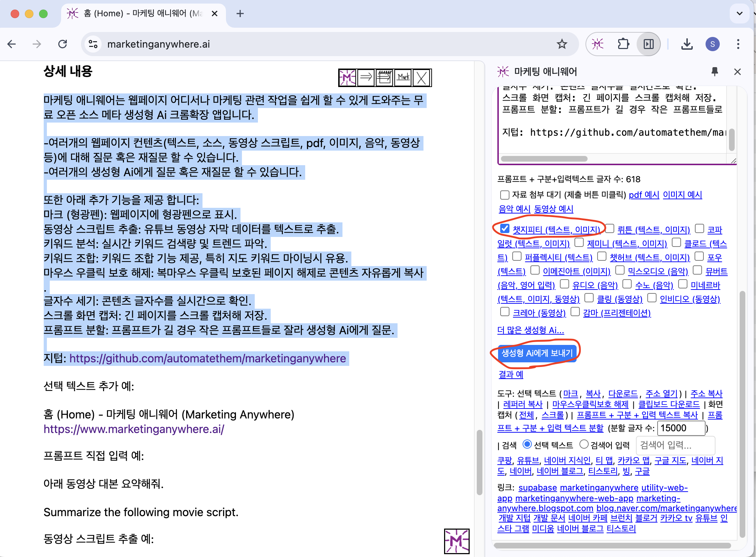The image size is (756, 557).
Task: Check the 뤼튼 checkbox
Action: 610,228
